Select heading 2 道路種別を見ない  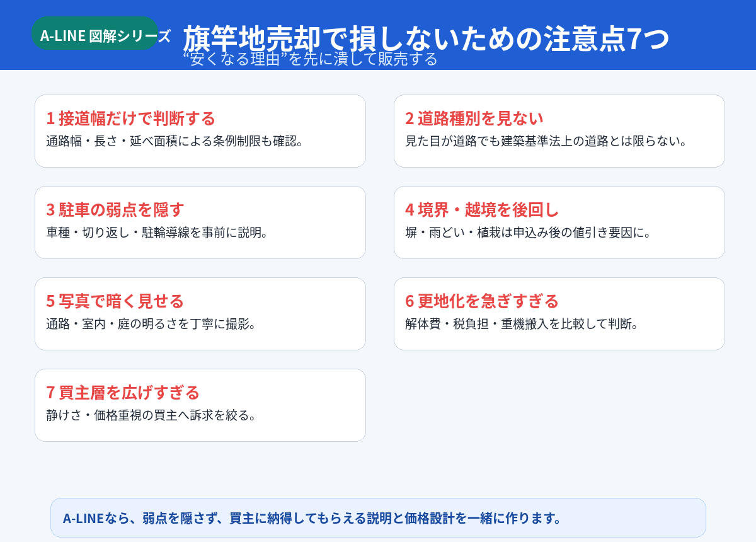(x=474, y=118)
